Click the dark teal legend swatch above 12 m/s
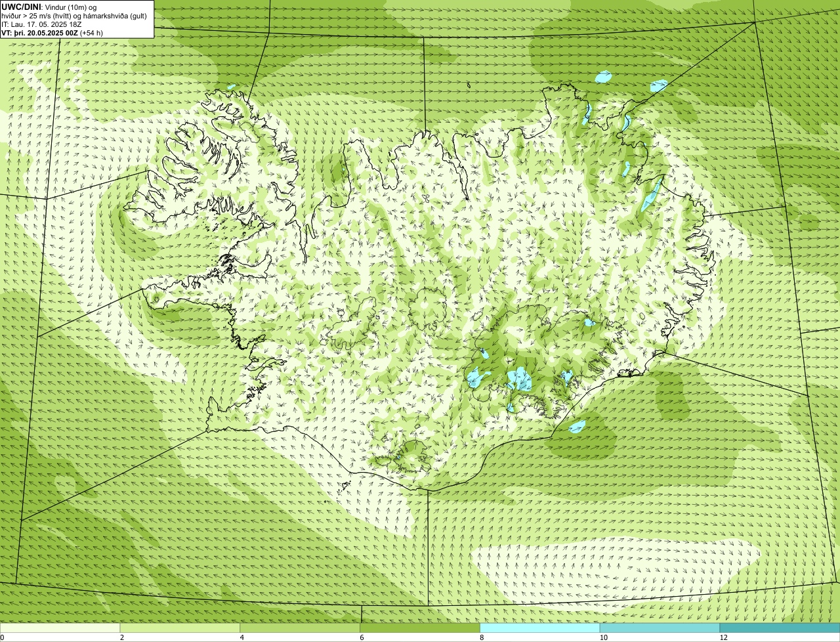Viewport: 840px width, 642px height. 780,628
